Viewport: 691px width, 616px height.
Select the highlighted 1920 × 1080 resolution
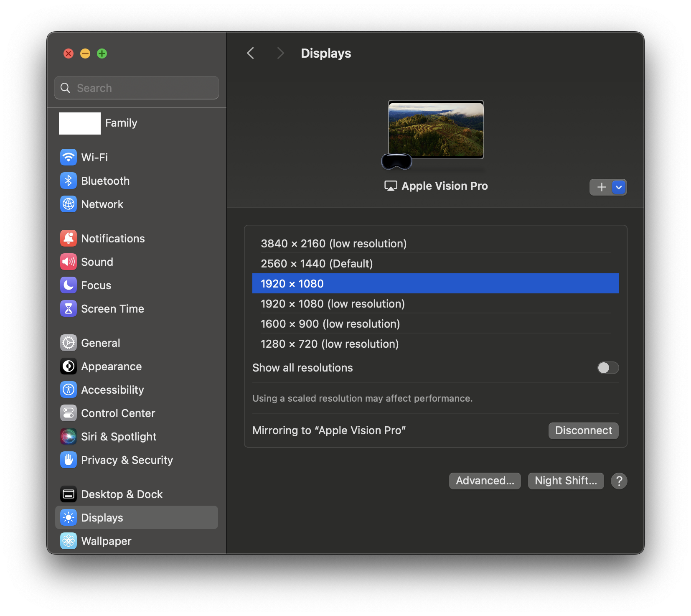(436, 283)
